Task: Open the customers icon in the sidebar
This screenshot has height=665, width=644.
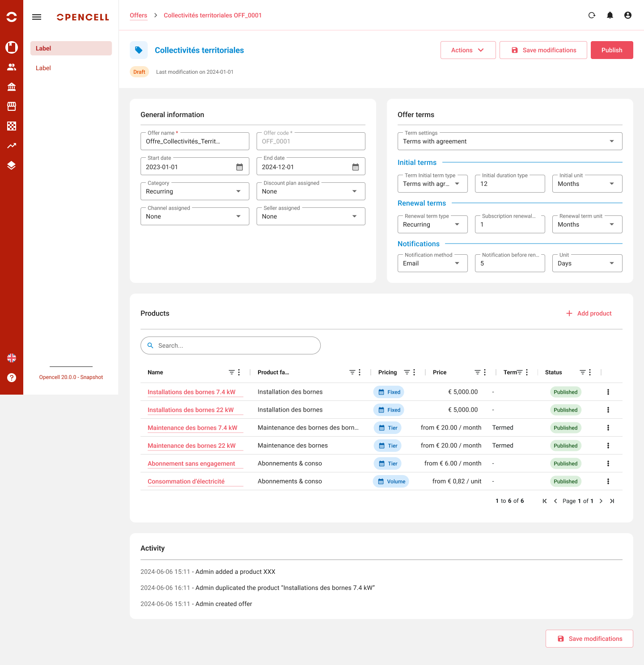Action: tap(12, 67)
